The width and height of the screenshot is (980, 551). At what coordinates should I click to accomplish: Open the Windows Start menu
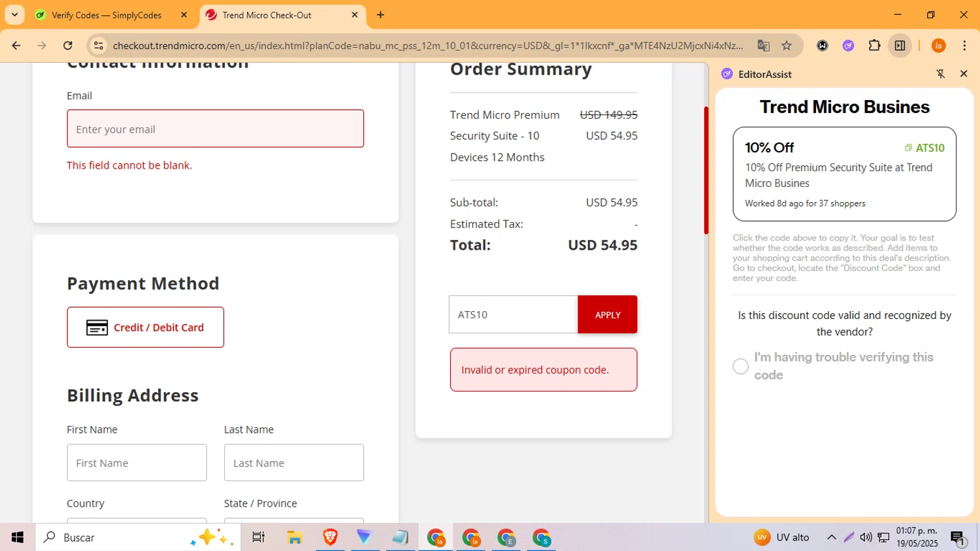coord(18,537)
